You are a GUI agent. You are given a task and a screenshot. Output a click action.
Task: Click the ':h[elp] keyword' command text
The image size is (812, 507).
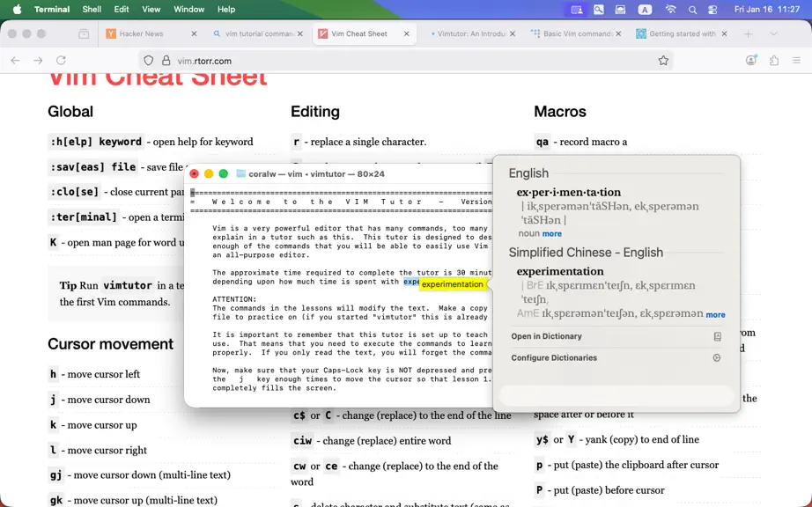pos(96,142)
